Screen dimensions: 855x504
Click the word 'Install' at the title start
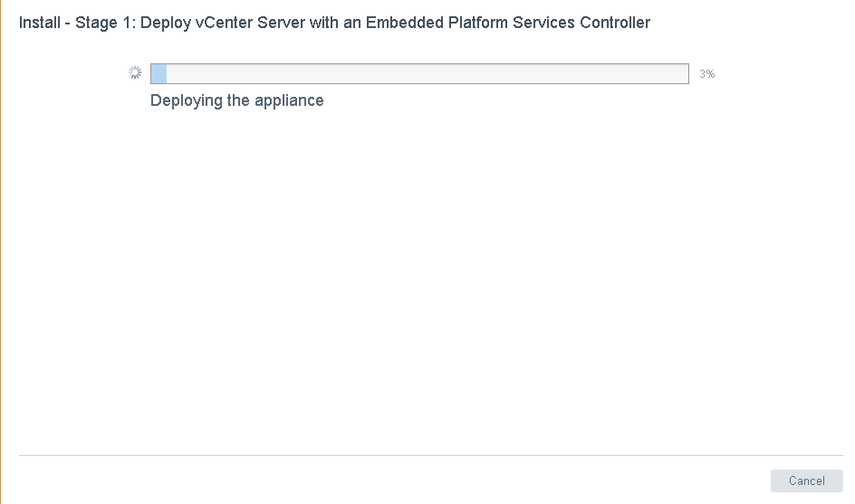coord(40,23)
